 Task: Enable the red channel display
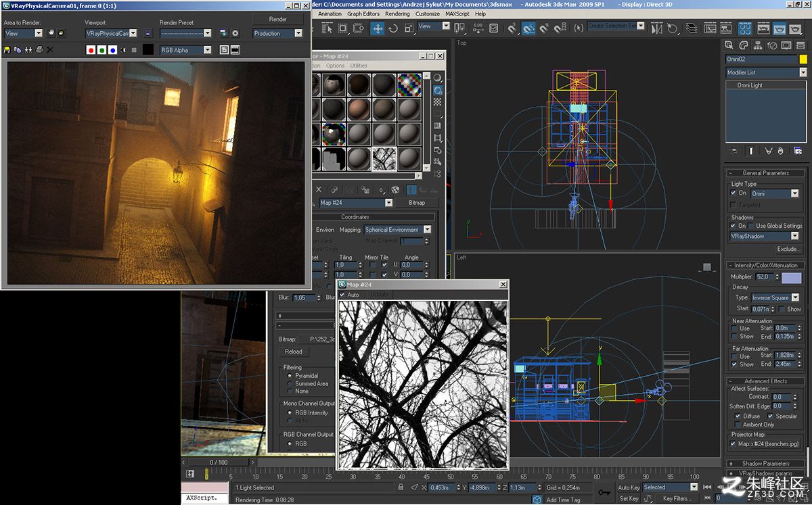(91, 50)
